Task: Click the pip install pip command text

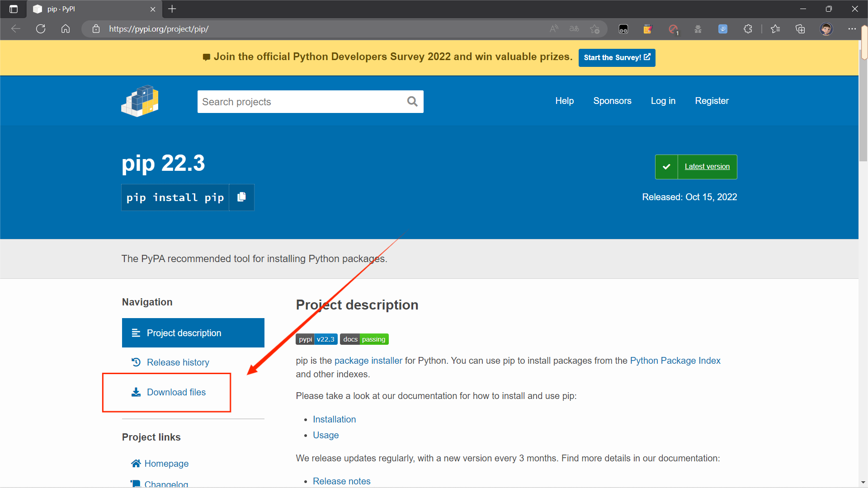Action: [175, 197]
